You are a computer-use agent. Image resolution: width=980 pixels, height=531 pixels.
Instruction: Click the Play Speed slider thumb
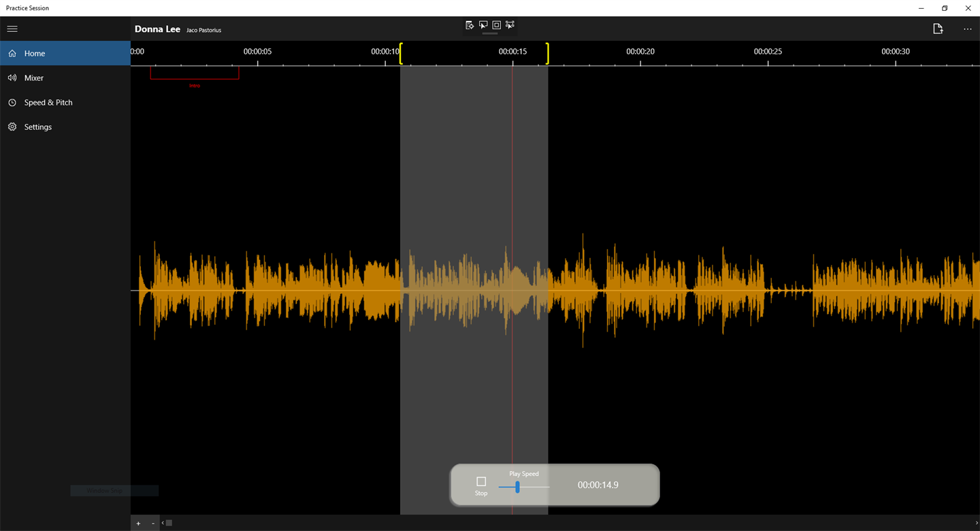(x=518, y=487)
